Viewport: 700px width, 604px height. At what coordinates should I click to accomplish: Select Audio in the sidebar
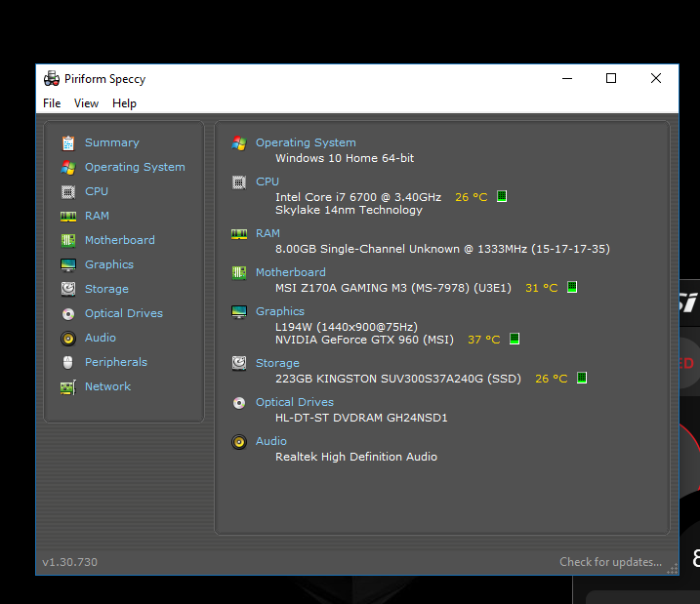[101, 338]
